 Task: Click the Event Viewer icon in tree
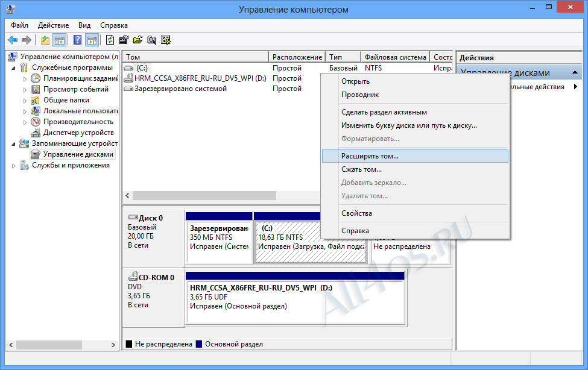36,89
